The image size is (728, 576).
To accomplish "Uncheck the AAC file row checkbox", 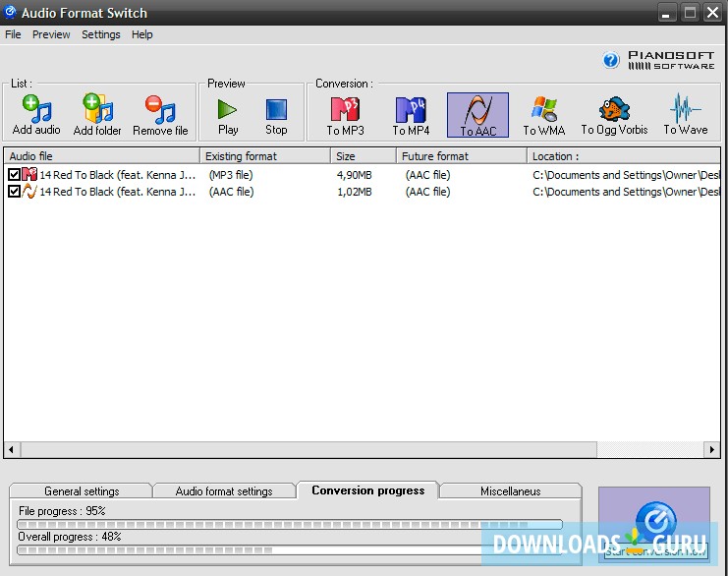I will [x=14, y=192].
